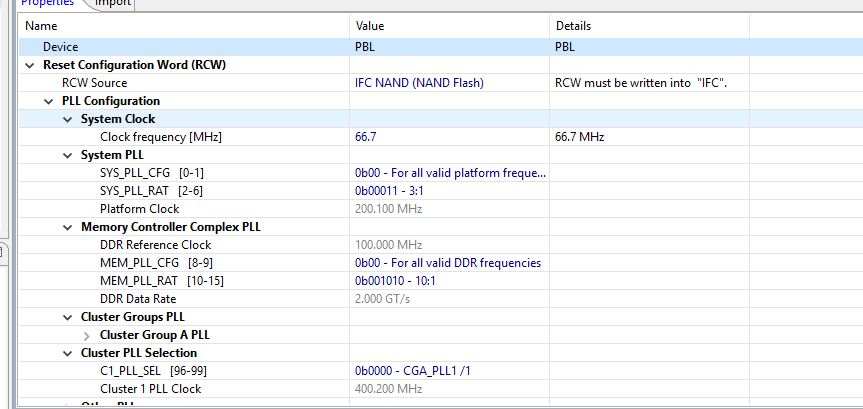863x409 pixels.
Task: Change MEM_PLL_RAT 10:1 value
Action: point(449,281)
